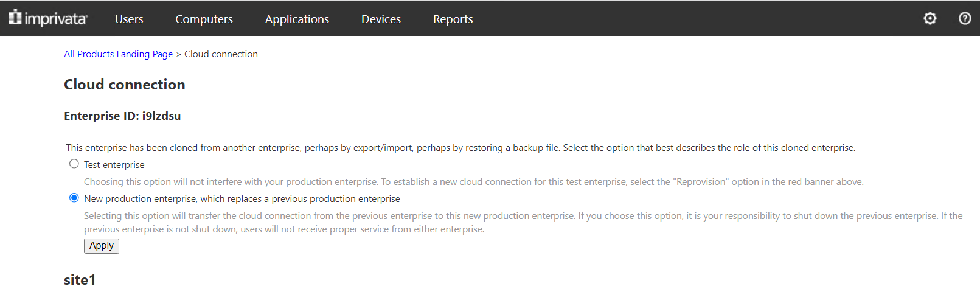
Task: Click the Reprovision option description text
Action: click(x=473, y=182)
